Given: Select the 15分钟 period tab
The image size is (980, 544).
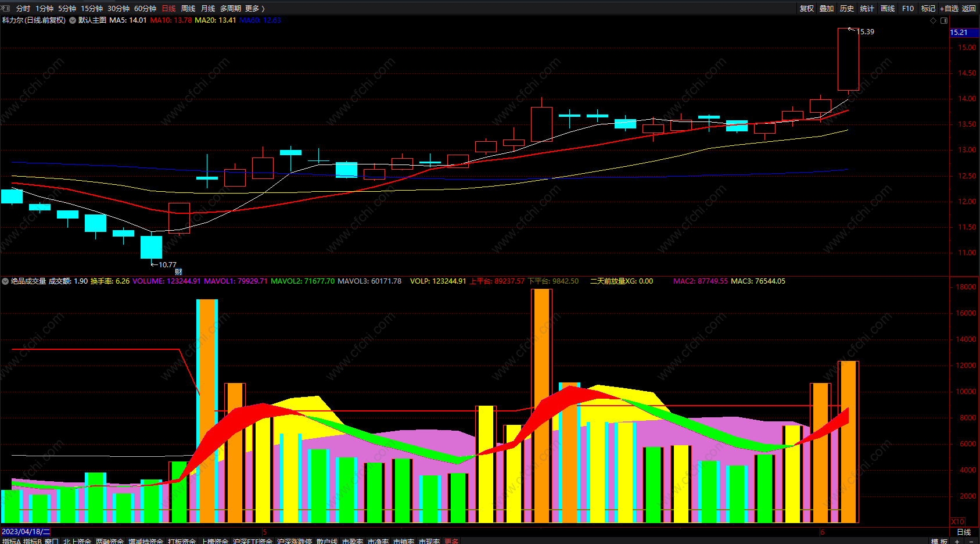Looking at the screenshot, I should (92, 9).
